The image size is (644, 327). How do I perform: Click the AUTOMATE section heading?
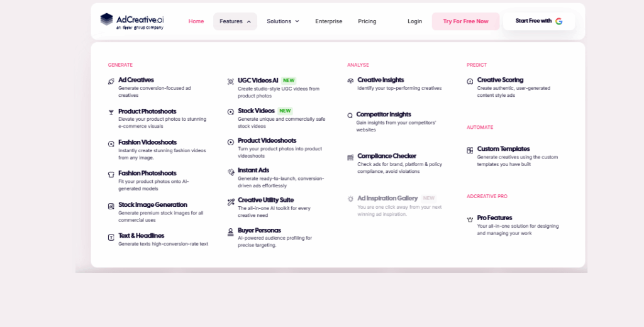pyautogui.click(x=480, y=128)
